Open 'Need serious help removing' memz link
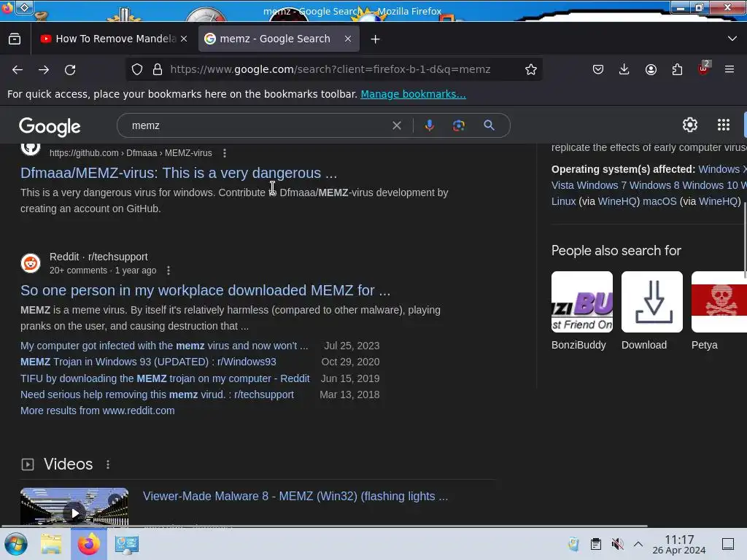The image size is (747, 560). (x=158, y=394)
